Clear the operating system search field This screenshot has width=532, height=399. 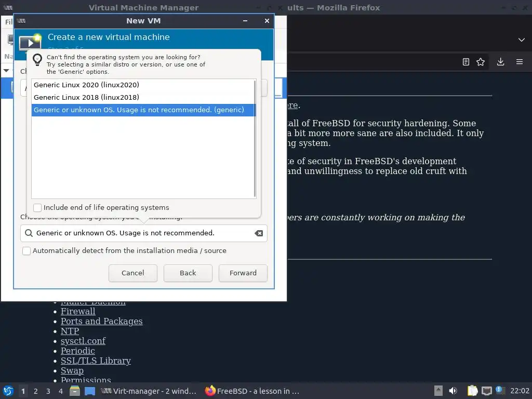coord(259,233)
